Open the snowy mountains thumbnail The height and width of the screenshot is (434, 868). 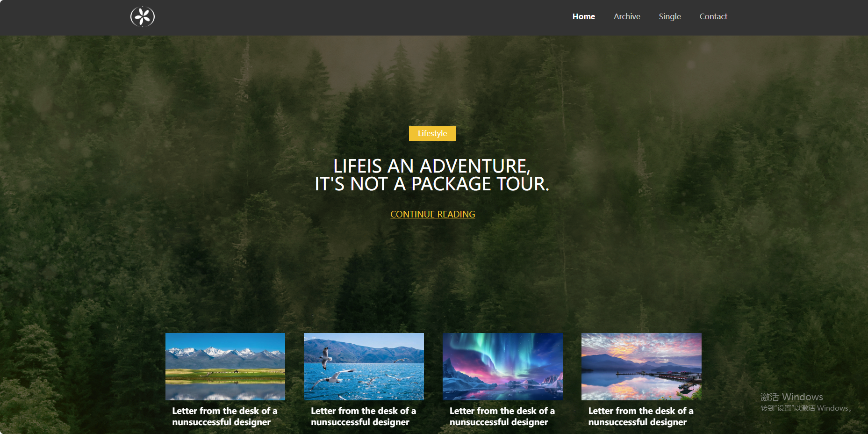[225, 367]
